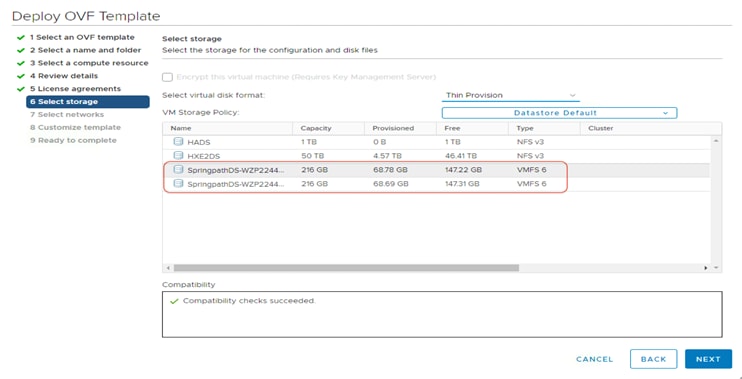The image size is (742, 379).
Task: Click the NFS v3 type of HXE2DS
Action: [530, 156]
